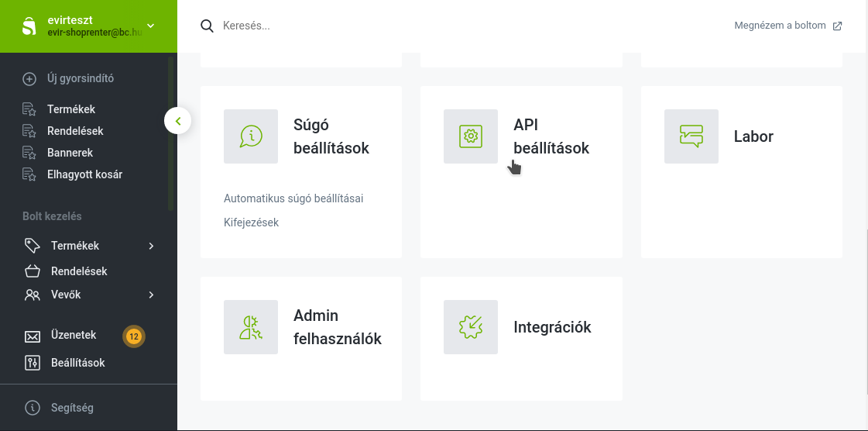Open Beállítások in the sidebar menu
This screenshot has height=431, width=868.
tap(77, 363)
